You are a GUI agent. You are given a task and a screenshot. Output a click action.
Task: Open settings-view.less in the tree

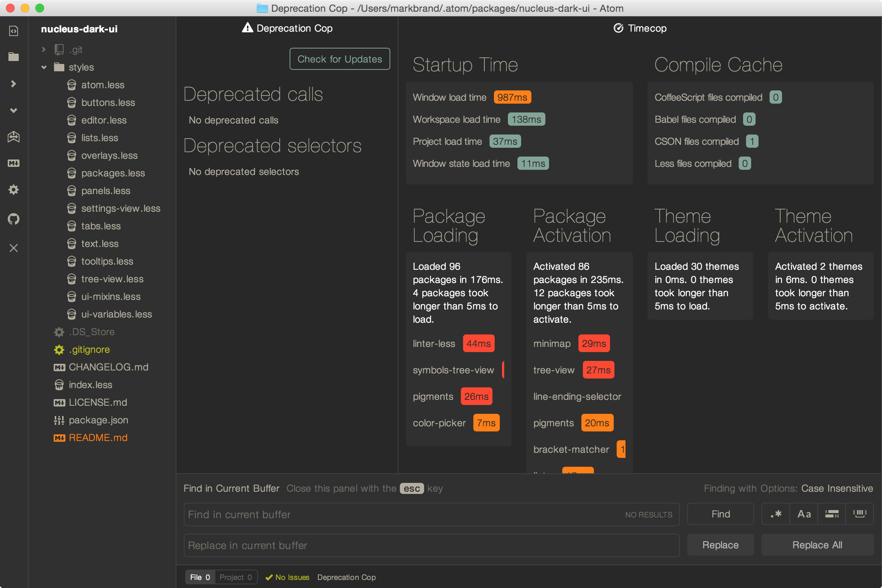point(121,208)
